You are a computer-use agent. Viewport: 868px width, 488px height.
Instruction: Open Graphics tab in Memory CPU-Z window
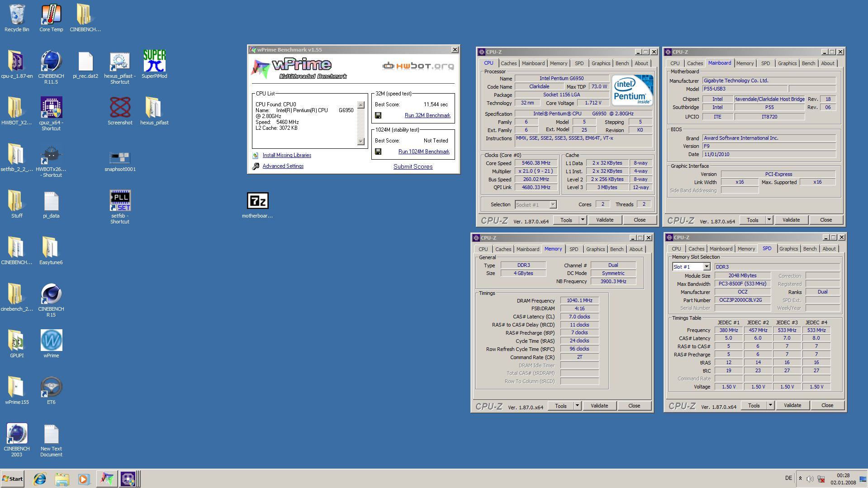(x=595, y=249)
